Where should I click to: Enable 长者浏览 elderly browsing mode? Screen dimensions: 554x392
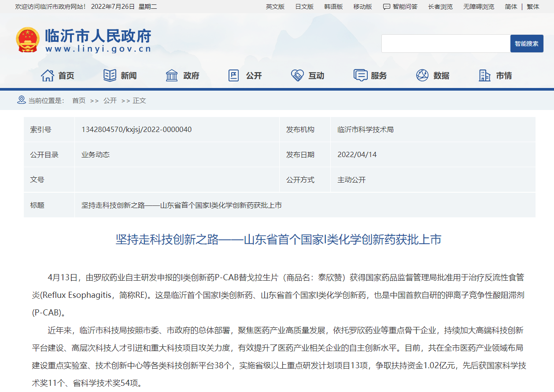[440, 7]
